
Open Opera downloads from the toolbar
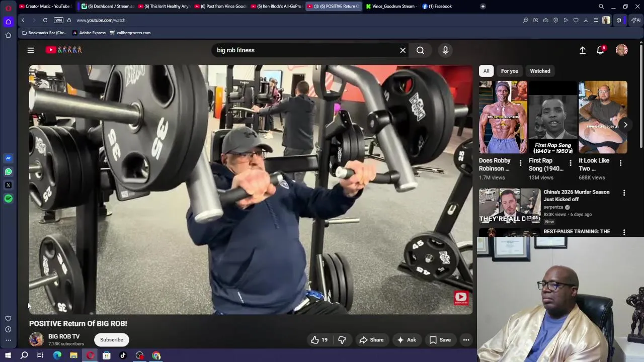point(586,20)
